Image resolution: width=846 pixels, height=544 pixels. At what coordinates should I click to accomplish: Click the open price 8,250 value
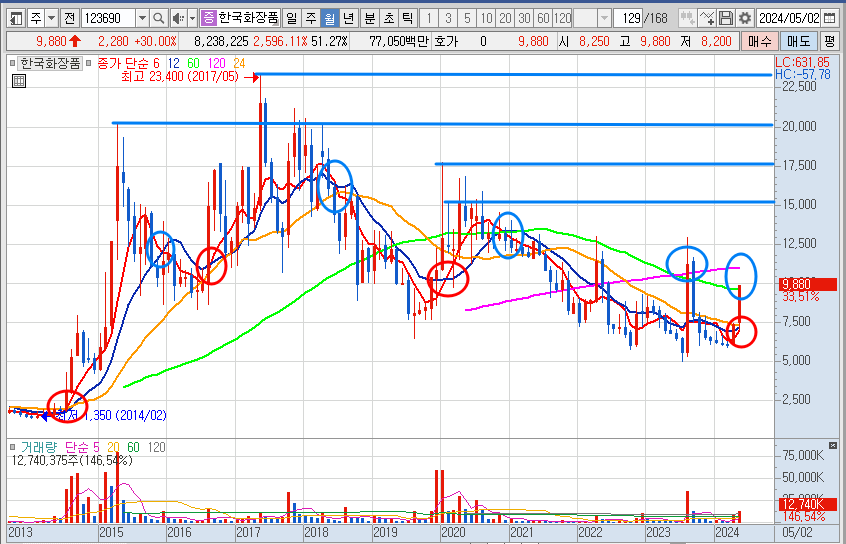594,41
